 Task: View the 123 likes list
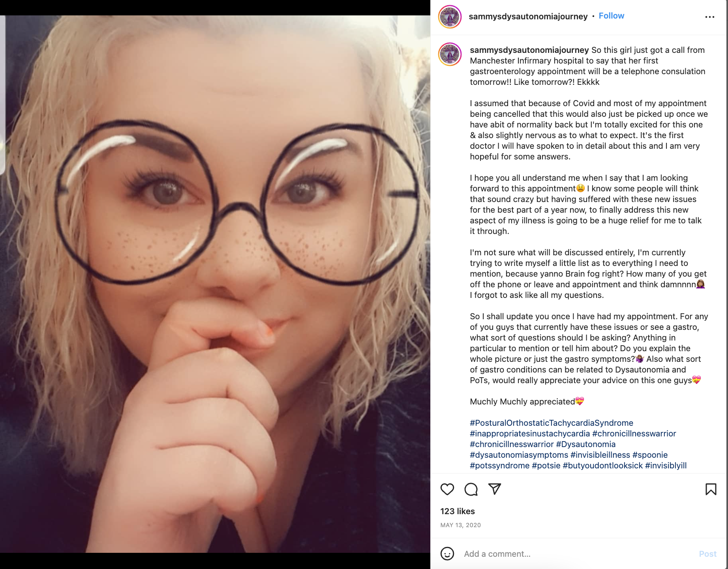click(x=457, y=511)
